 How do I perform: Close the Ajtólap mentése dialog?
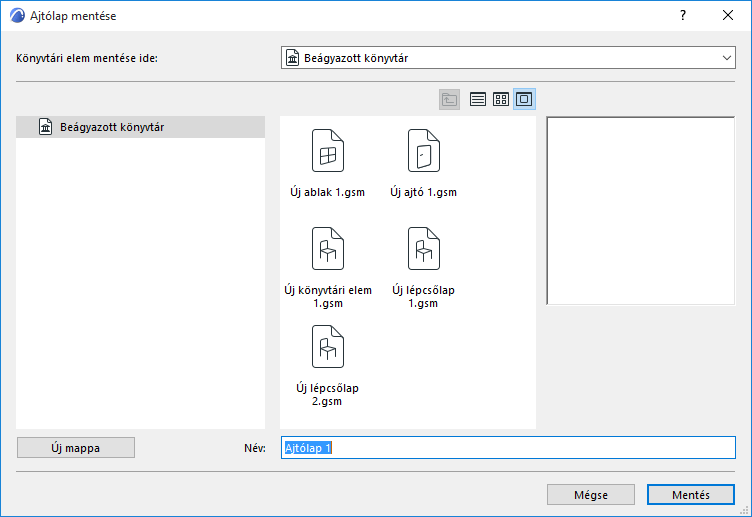[x=728, y=15]
